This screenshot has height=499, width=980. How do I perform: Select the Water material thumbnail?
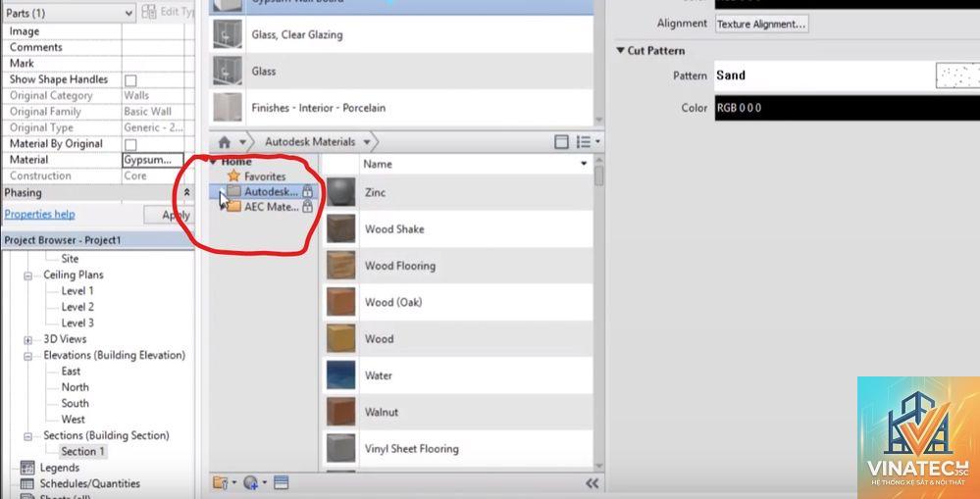[x=341, y=375]
